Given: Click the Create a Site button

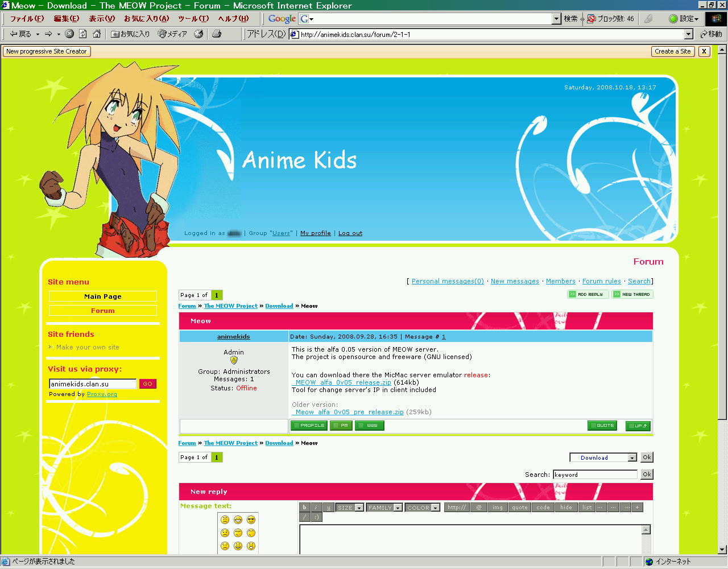Looking at the screenshot, I should tap(672, 51).
